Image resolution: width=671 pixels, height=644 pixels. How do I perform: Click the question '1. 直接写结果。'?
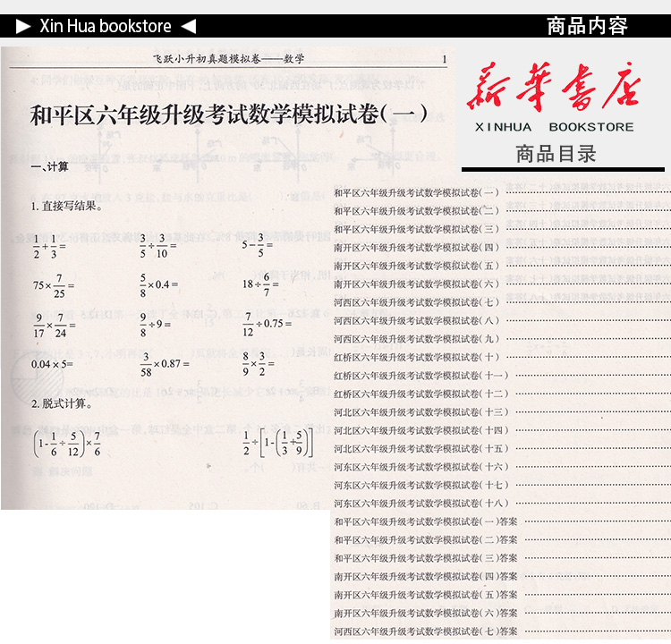coord(67,207)
